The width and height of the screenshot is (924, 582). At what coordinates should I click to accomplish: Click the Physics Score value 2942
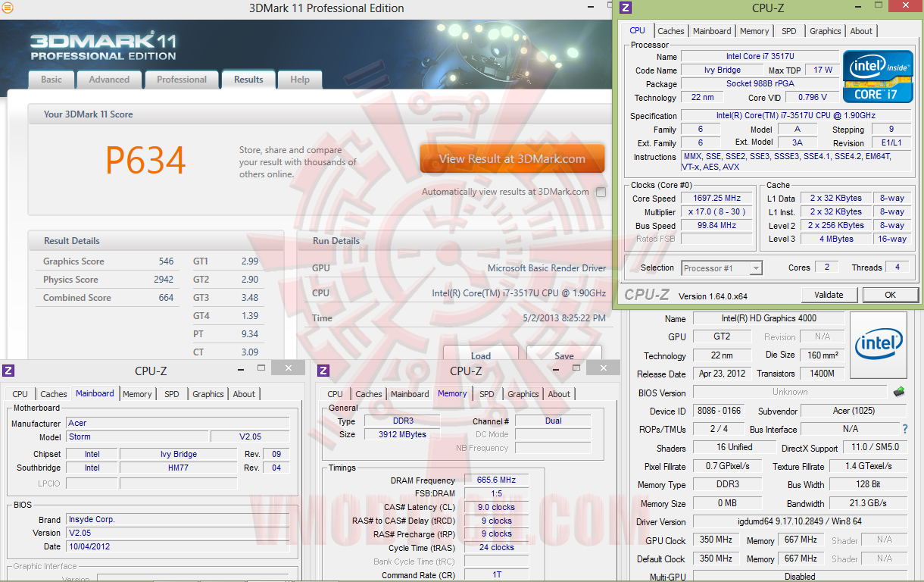[x=164, y=280]
